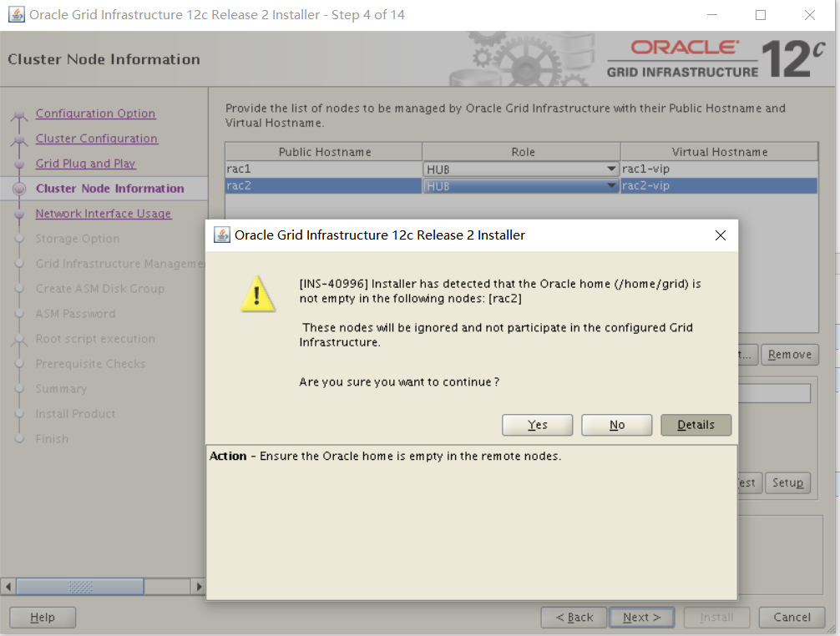Click the Summary step in sidebar
840x636 pixels.
coord(61,389)
